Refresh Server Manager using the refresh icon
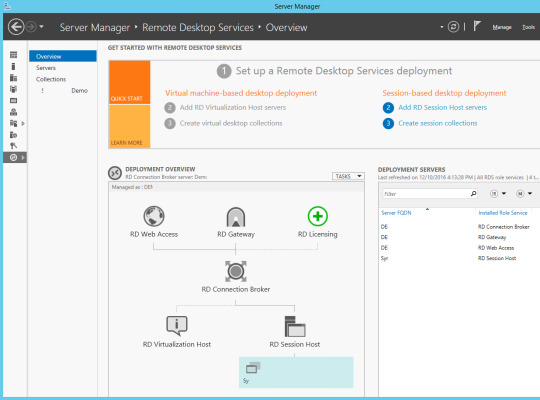The width and height of the screenshot is (540, 400). click(453, 27)
